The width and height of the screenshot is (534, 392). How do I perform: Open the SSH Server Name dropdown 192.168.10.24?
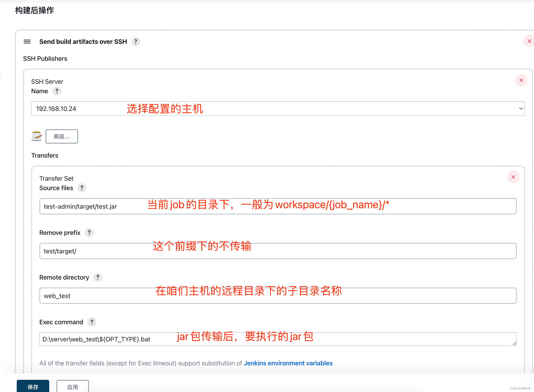click(x=278, y=109)
